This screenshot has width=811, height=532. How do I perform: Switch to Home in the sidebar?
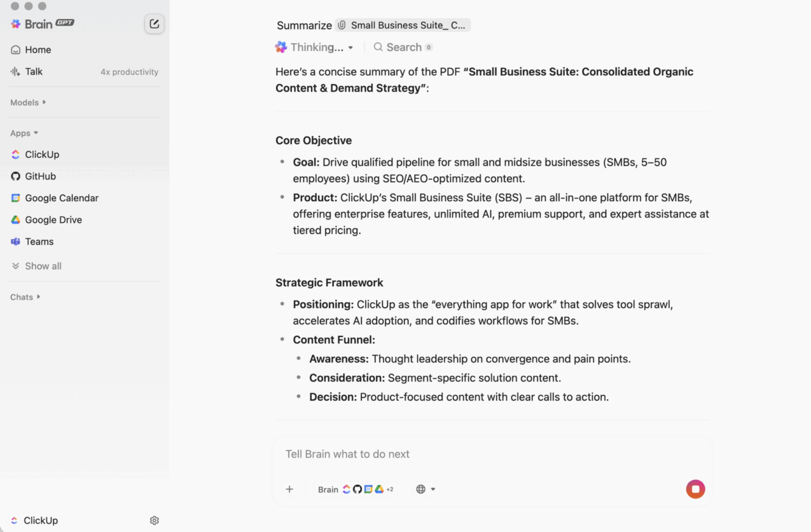[x=37, y=50]
